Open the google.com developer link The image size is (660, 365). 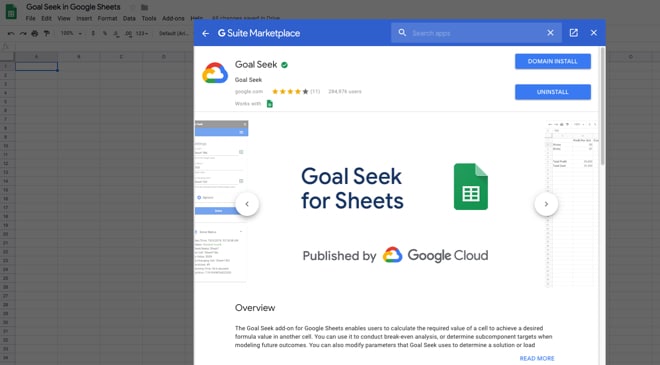coord(249,91)
